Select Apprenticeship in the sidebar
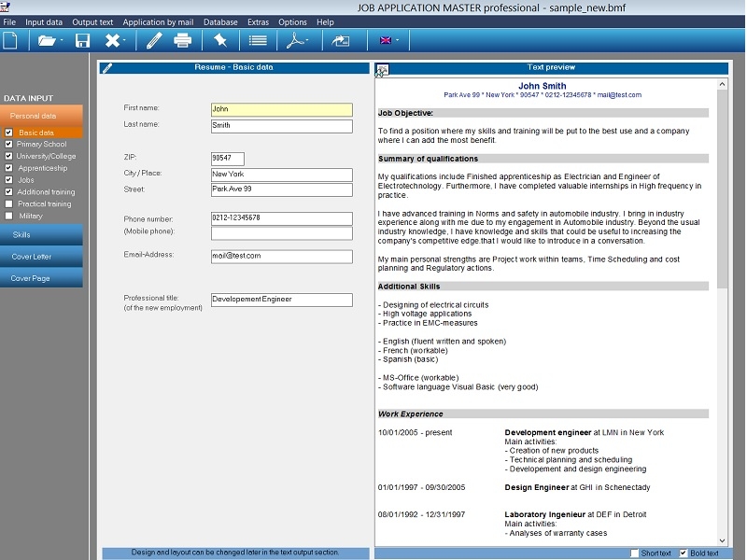 42,168
